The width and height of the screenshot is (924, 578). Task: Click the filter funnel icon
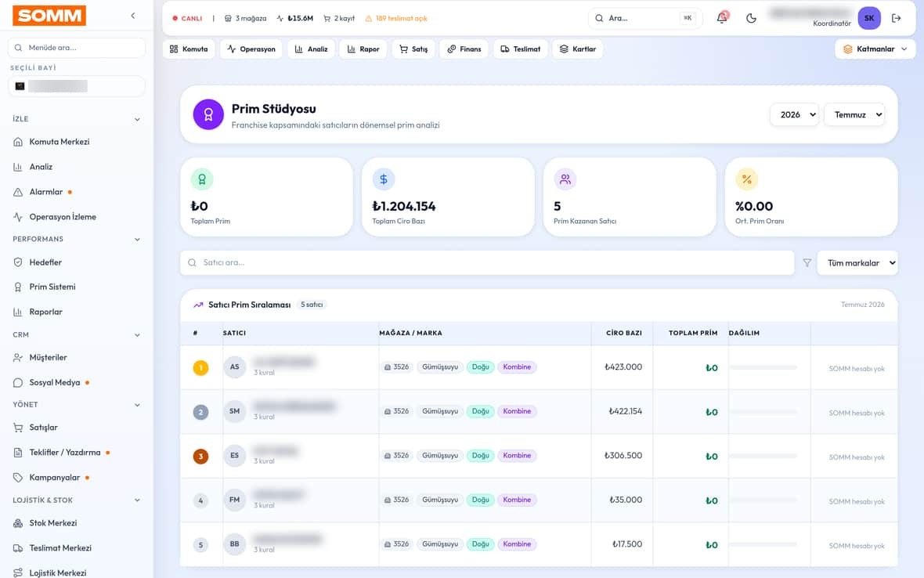tap(807, 263)
